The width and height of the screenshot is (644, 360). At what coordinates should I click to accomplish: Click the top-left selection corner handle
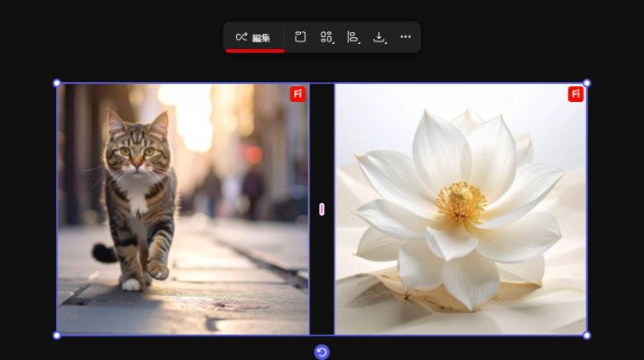tap(57, 83)
